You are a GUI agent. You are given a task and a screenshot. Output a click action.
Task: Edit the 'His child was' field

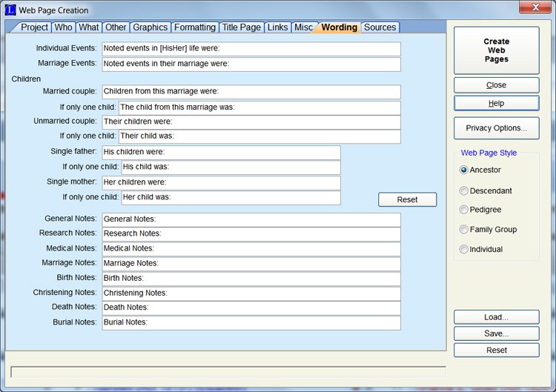[231, 167]
